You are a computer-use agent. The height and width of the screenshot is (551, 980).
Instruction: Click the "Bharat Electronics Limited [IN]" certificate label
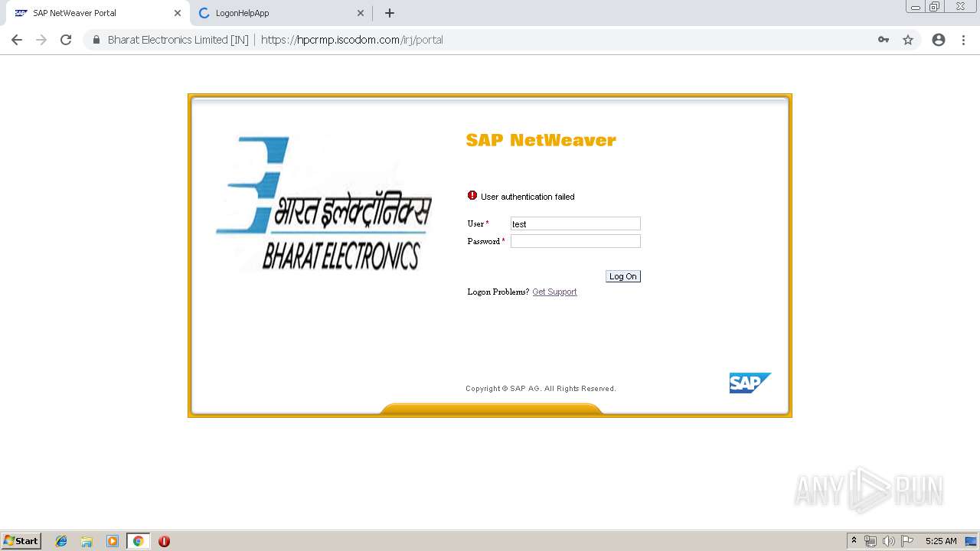178,40
